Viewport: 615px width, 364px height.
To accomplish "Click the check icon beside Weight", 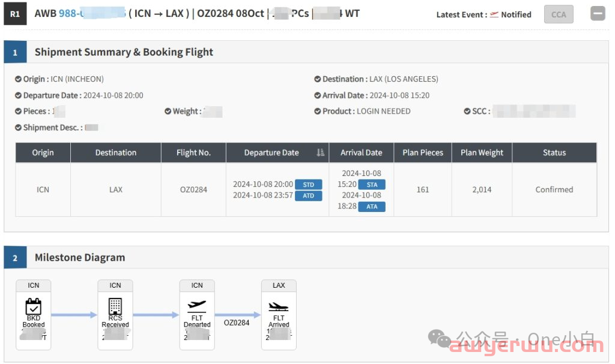I will click(168, 111).
